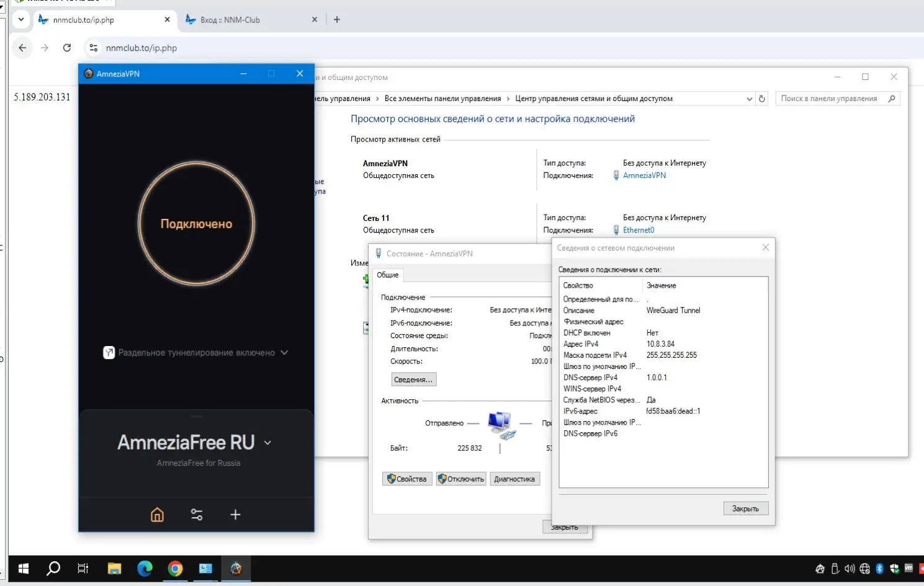Click the Свойство column header

pos(601,286)
